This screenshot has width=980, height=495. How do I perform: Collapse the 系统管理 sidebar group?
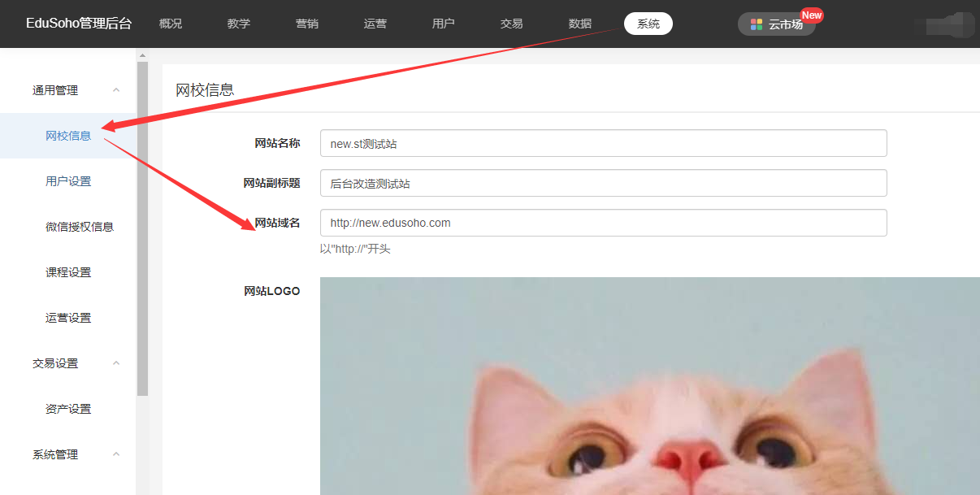116,454
